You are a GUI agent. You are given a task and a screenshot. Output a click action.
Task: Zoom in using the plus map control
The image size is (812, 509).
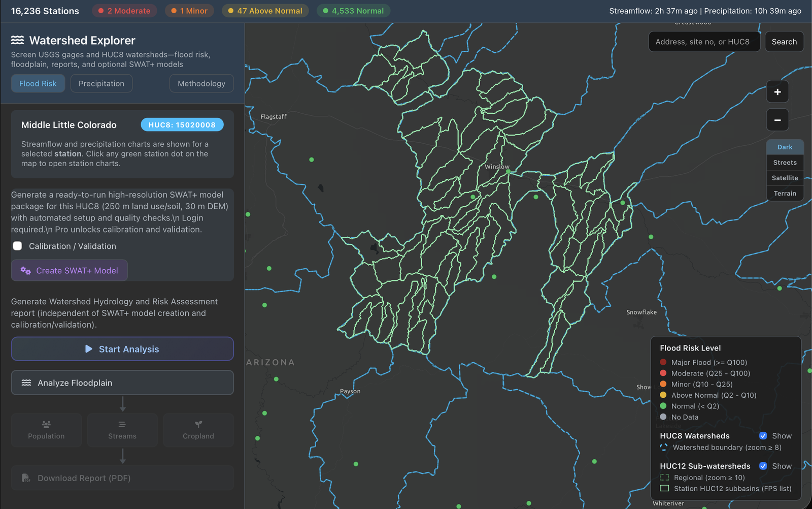[x=777, y=92]
